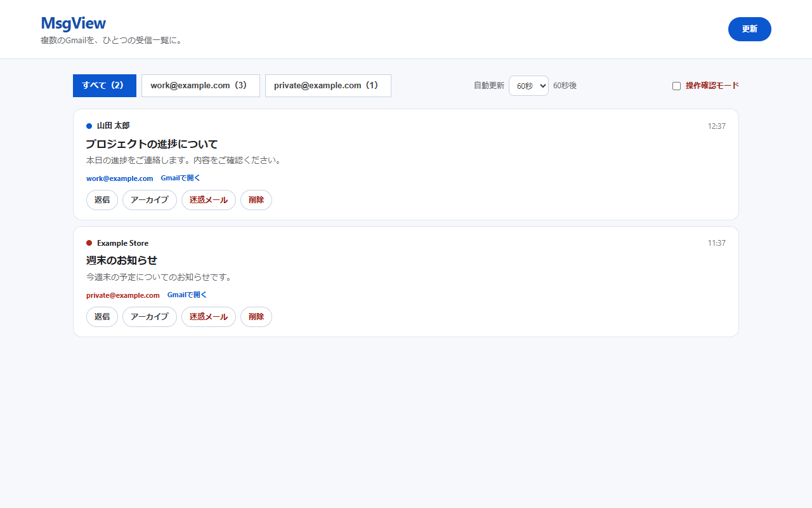Viewport: 812px width, 508px height.
Task: Click the 操作確認モード label text
Action: click(x=712, y=86)
